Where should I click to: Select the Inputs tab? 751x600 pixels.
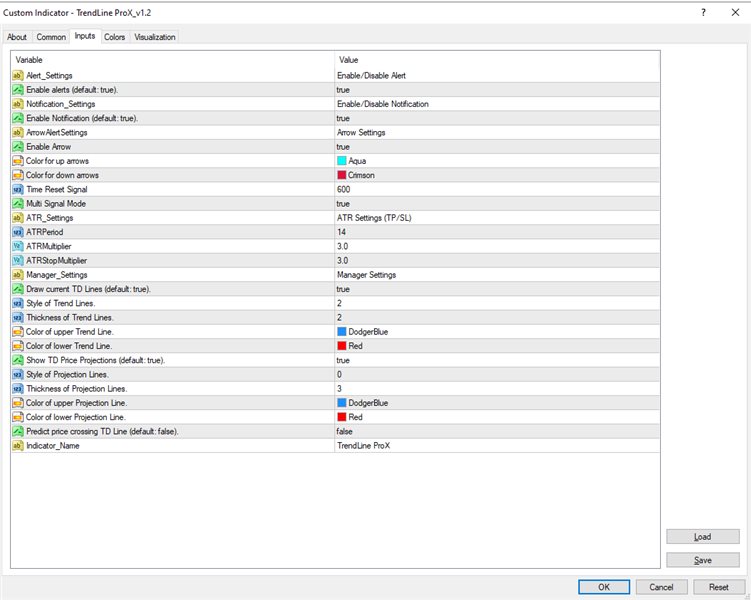coord(85,36)
